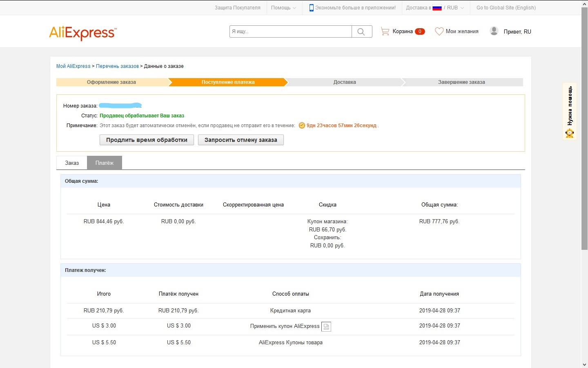The width and height of the screenshot is (588, 368).
Task: Click the Применить купон AliExpress text
Action: [x=285, y=326]
